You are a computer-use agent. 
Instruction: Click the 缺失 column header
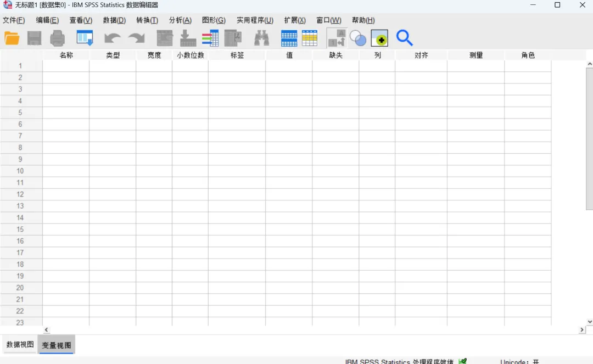(335, 55)
